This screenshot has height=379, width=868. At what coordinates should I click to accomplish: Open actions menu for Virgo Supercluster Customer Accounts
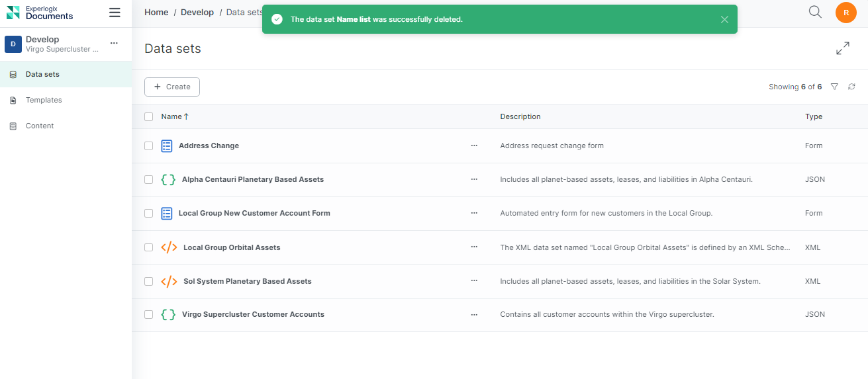tap(474, 315)
